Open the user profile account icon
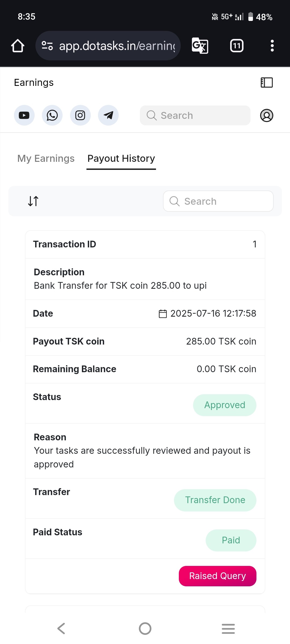Screen dimensions: 290x644 (x=266, y=115)
